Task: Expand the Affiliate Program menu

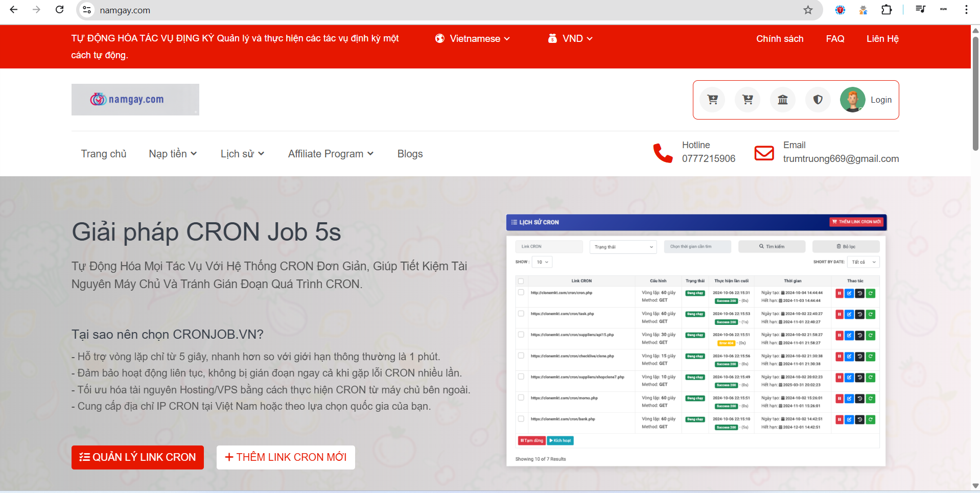Action: [x=331, y=154]
